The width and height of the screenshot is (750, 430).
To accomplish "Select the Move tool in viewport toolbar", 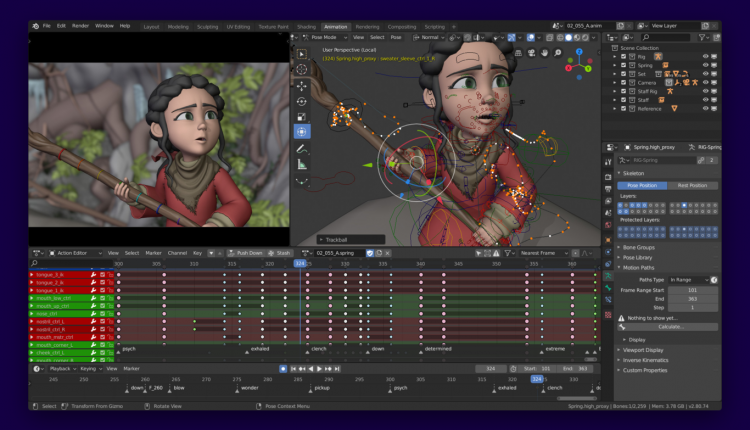I will [301, 86].
